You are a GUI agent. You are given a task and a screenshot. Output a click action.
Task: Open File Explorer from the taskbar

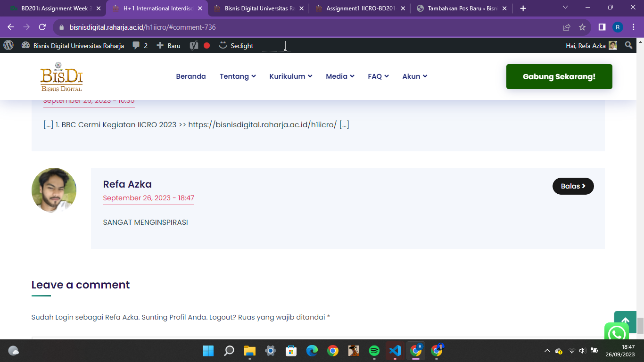250,351
